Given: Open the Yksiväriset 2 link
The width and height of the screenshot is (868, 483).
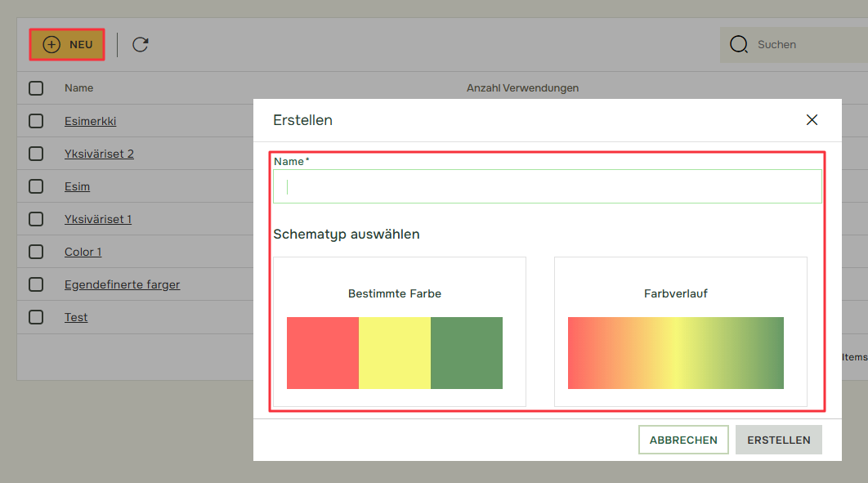Looking at the screenshot, I should click(99, 154).
